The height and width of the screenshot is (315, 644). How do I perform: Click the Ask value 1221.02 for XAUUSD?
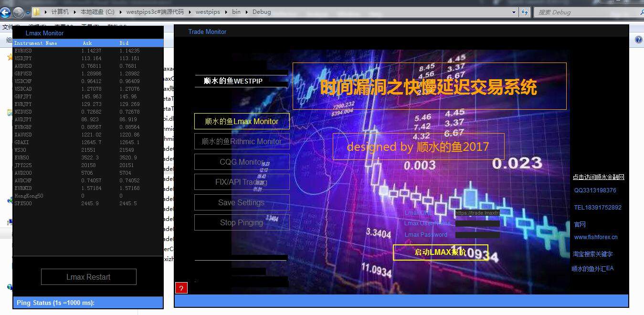pyautogui.click(x=91, y=135)
